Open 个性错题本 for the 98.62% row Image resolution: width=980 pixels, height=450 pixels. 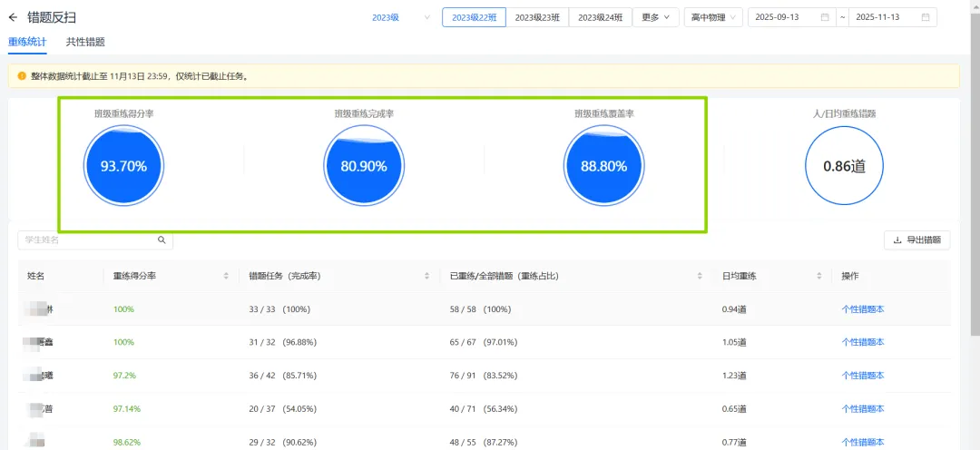click(863, 443)
